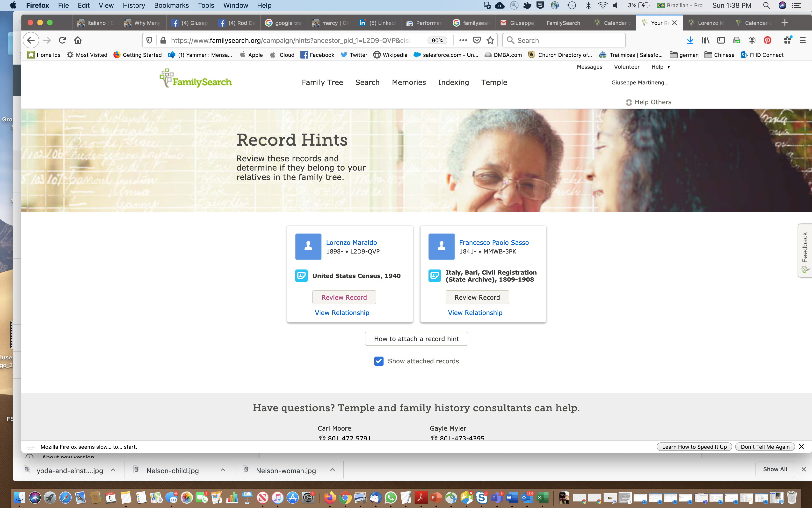The image size is (812, 508).
Task: Click the Firefox forward arrow button
Action: coord(47,40)
